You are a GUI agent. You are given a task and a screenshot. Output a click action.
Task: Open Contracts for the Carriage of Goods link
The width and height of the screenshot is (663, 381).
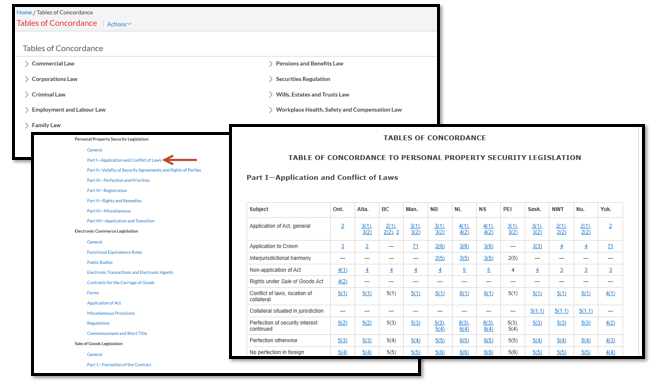[121, 282]
